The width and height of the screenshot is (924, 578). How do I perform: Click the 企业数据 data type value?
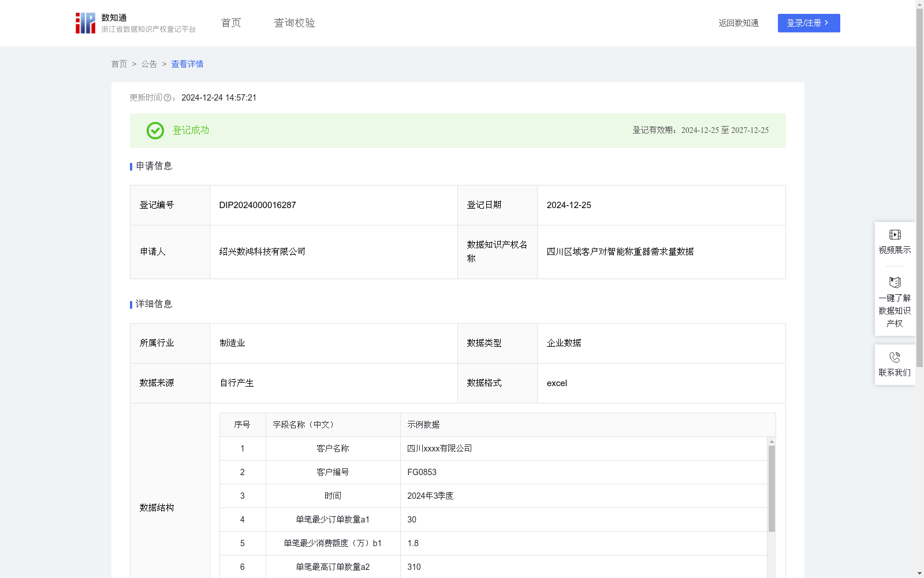click(x=564, y=343)
